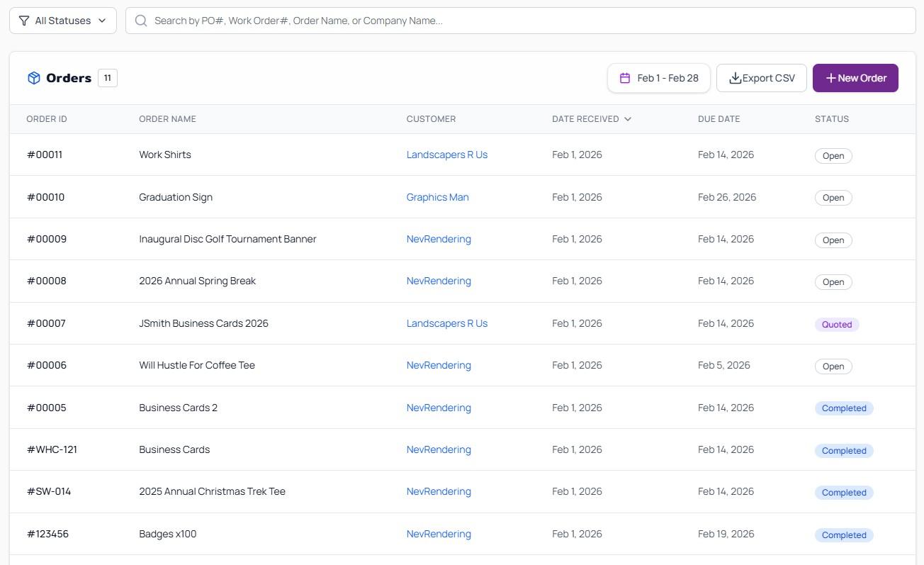The height and width of the screenshot is (565, 924).
Task: Click the package icon next to Orders heading
Action: point(33,78)
